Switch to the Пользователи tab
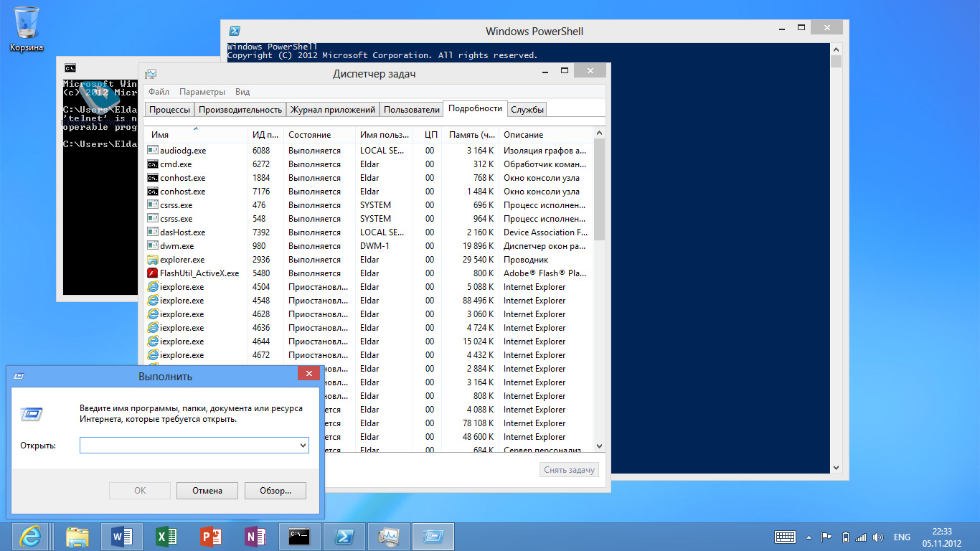The image size is (980, 551). [x=412, y=110]
